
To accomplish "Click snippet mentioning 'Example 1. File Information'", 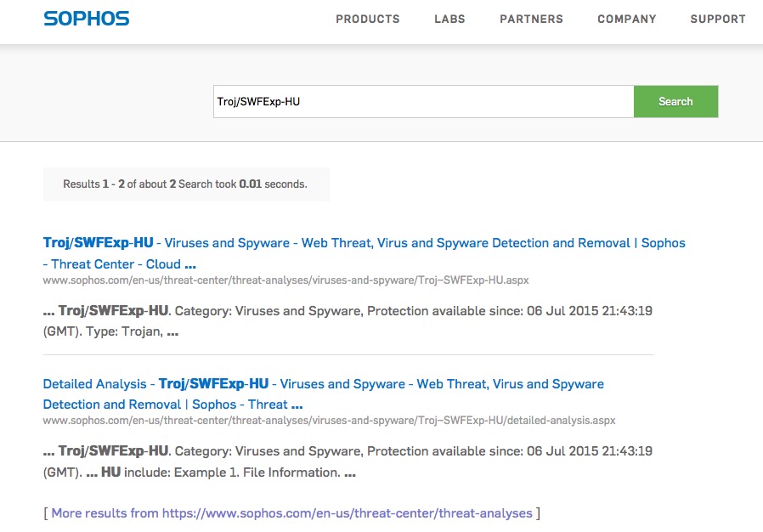I will [x=348, y=462].
